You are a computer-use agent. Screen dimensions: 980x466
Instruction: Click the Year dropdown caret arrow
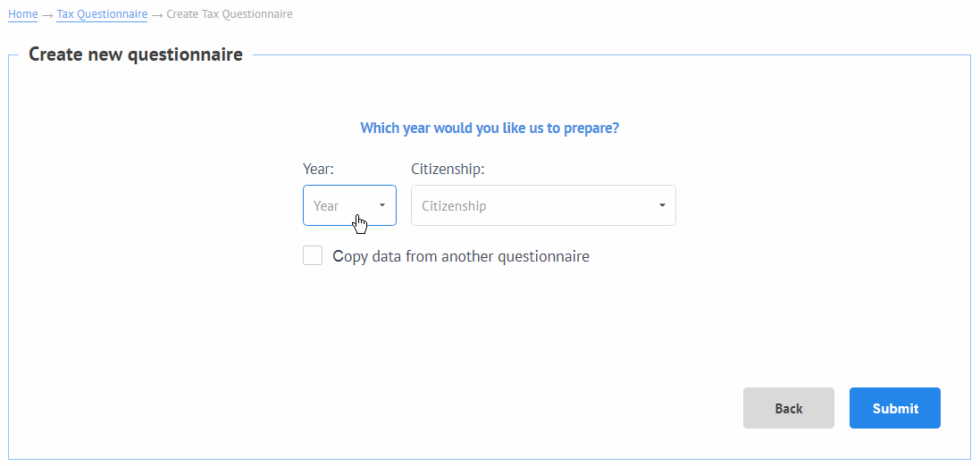[x=382, y=205]
